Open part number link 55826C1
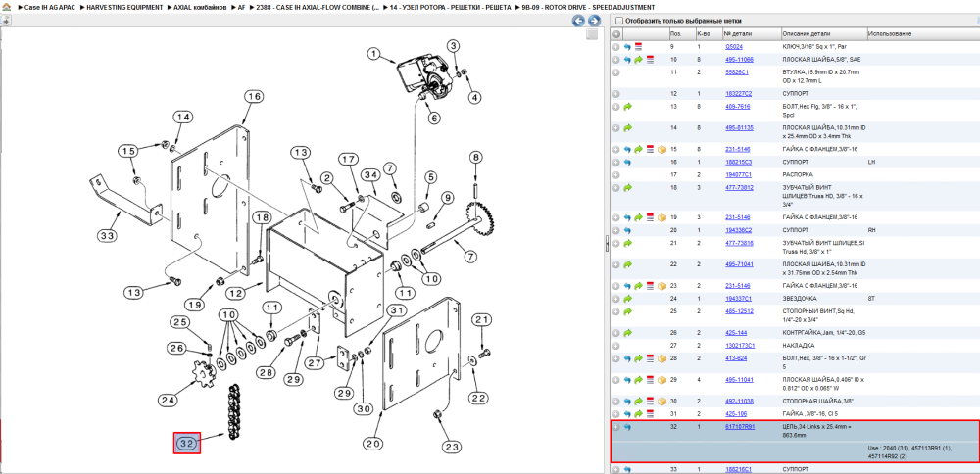 tap(736, 72)
